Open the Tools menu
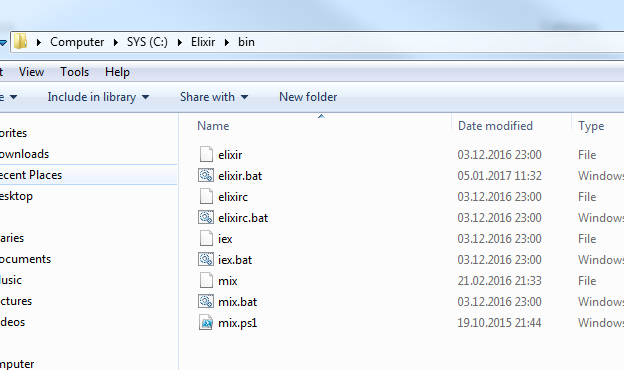624x370 pixels. 74,72
